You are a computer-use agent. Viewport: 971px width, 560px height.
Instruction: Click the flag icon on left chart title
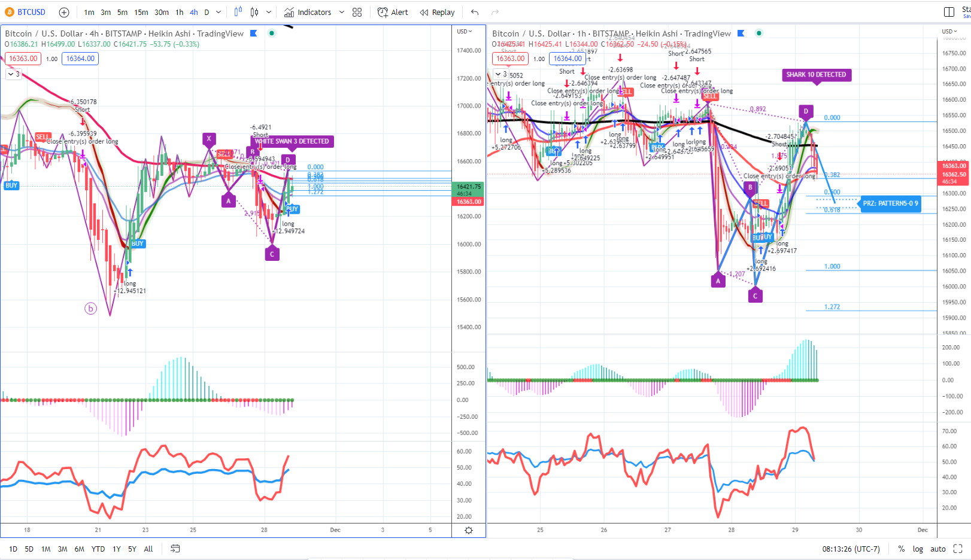pos(253,34)
